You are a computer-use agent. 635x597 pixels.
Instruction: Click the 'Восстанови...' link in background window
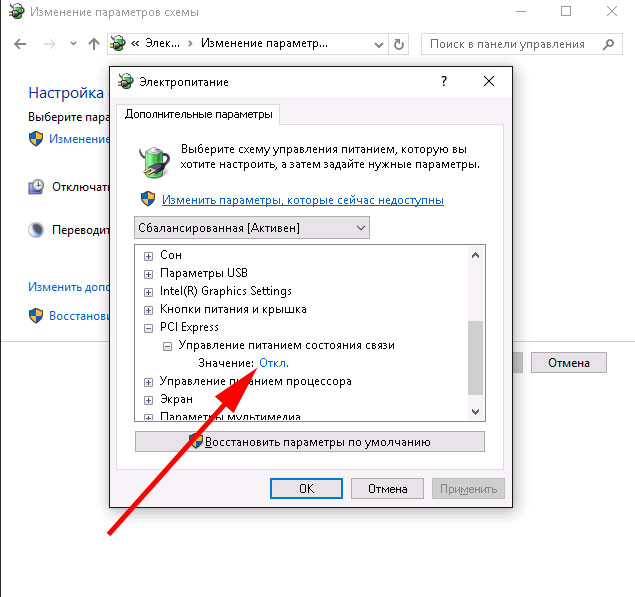pyautogui.click(x=79, y=316)
